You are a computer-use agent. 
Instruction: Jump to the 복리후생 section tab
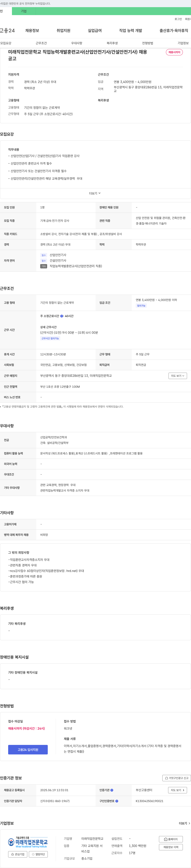pos(112,43)
